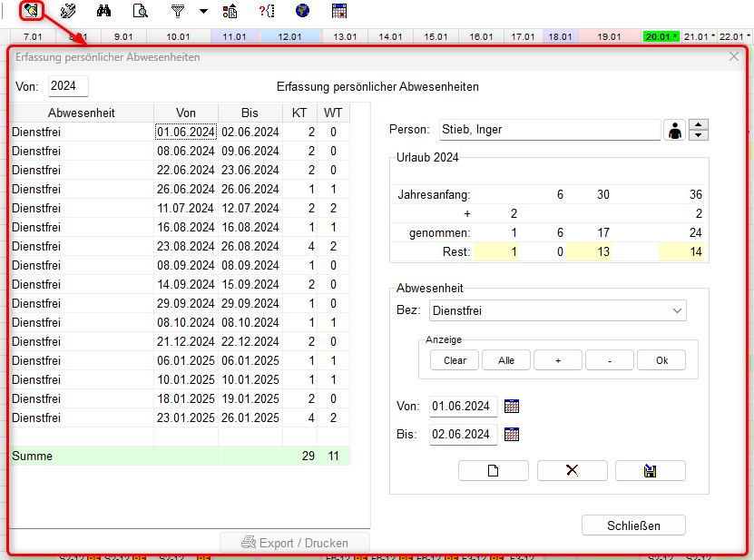Open calendar picker beside Von date

tap(512, 407)
